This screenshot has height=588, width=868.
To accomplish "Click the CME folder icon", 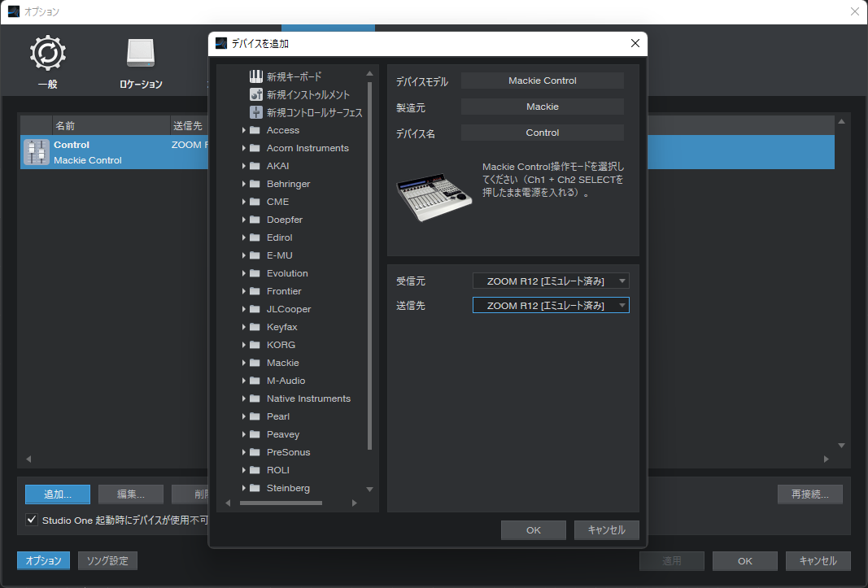I will 255,202.
